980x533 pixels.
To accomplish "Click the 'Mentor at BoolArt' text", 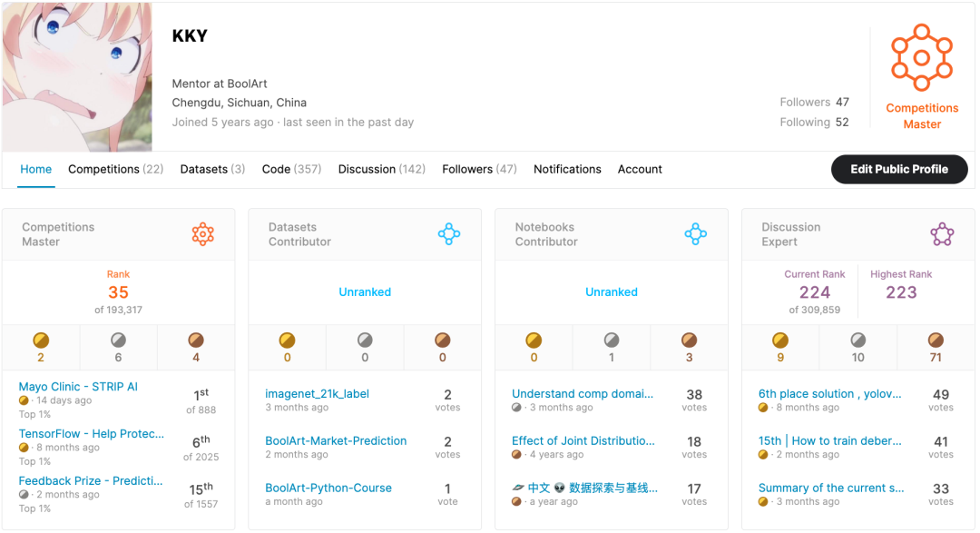I will [x=220, y=84].
